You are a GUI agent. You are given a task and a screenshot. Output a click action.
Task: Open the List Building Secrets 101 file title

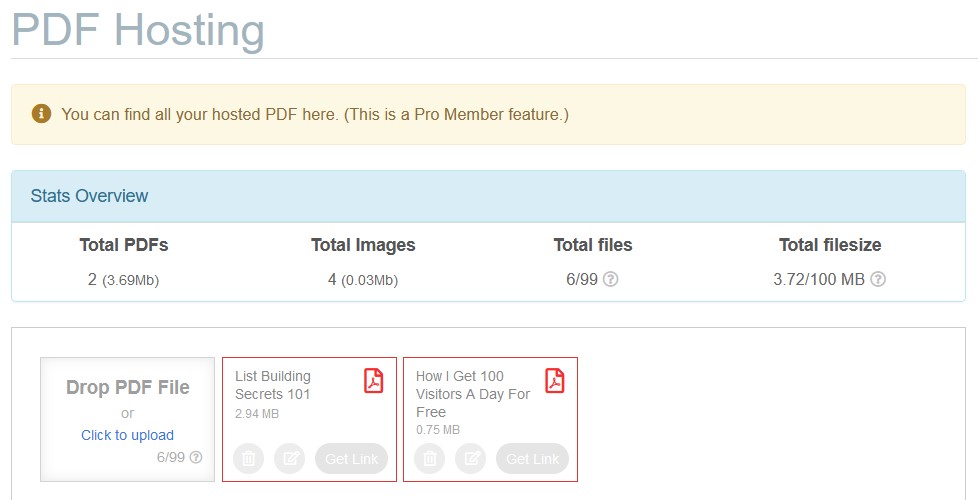273,385
